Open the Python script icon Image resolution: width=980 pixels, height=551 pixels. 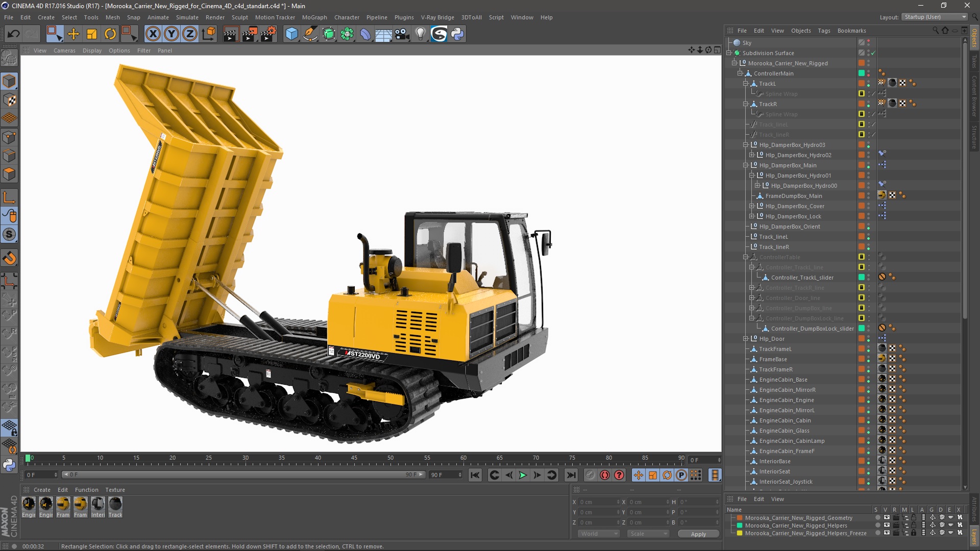coord(457,34)
